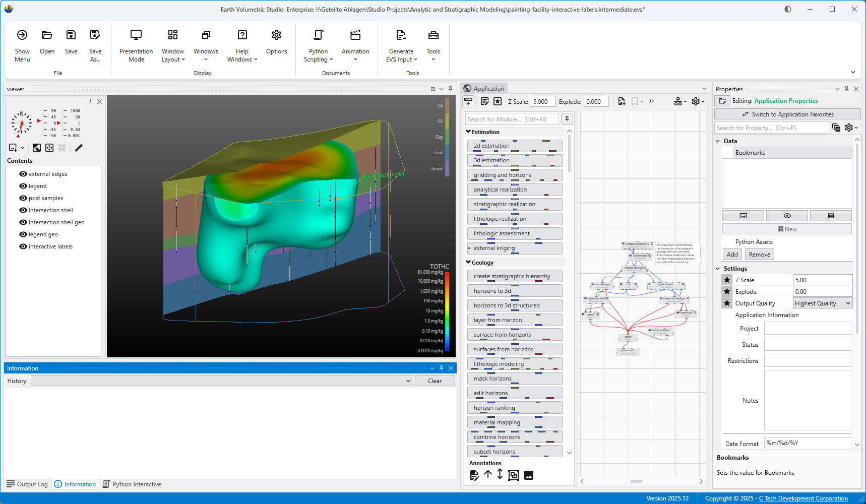
Task: Switch to the Output Log tab
Action: point(27,484)
